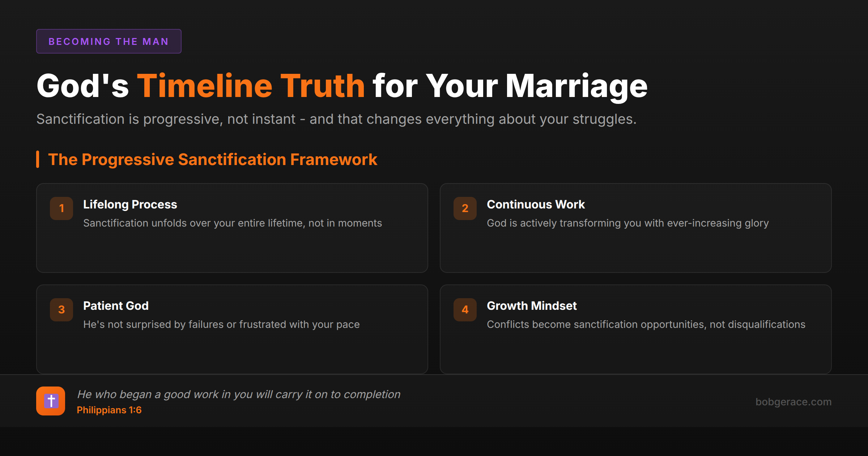Click the italic scripture quote text
This screenshot has width=868, height=456.
point(239,394)
